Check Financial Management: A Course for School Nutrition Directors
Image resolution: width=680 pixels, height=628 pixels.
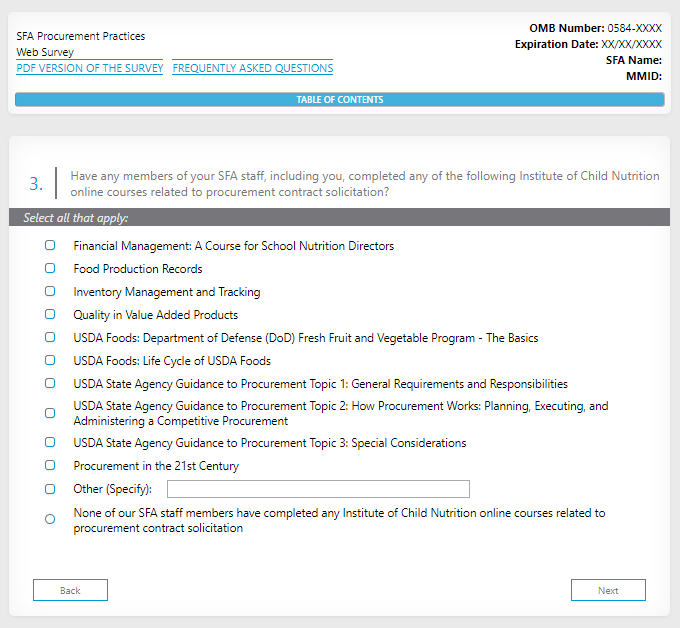[50, 245]
